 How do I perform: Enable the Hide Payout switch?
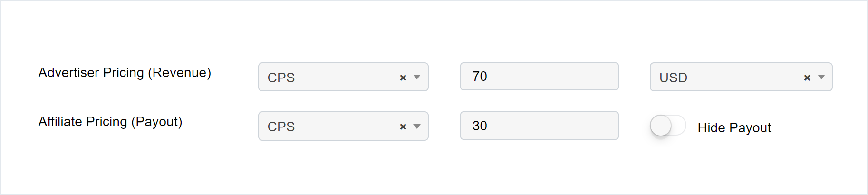[668, 126]
